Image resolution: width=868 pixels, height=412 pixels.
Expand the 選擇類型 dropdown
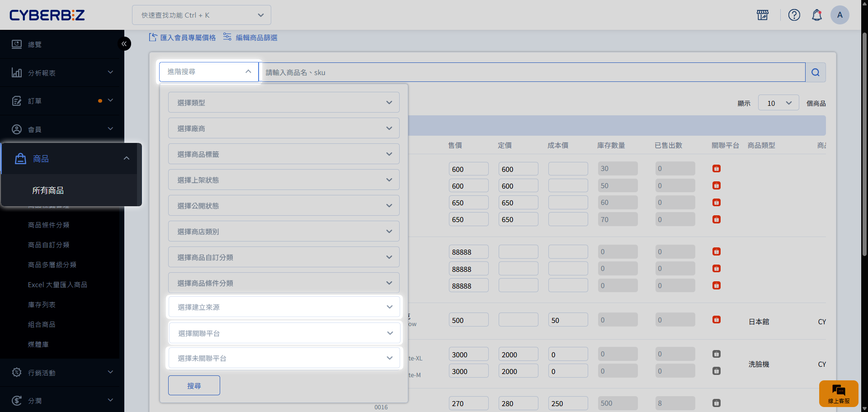283,103
